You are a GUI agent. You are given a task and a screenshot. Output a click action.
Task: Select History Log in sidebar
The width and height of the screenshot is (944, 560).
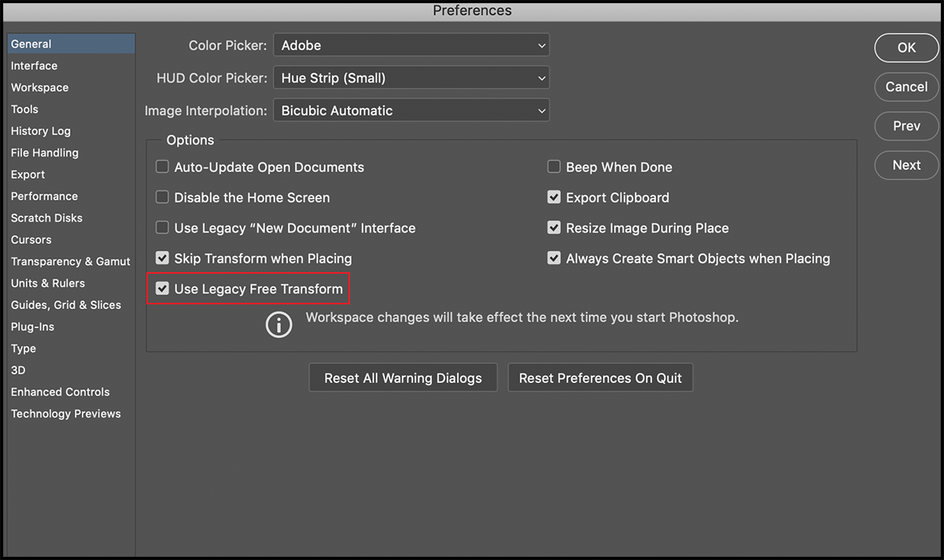40,131
